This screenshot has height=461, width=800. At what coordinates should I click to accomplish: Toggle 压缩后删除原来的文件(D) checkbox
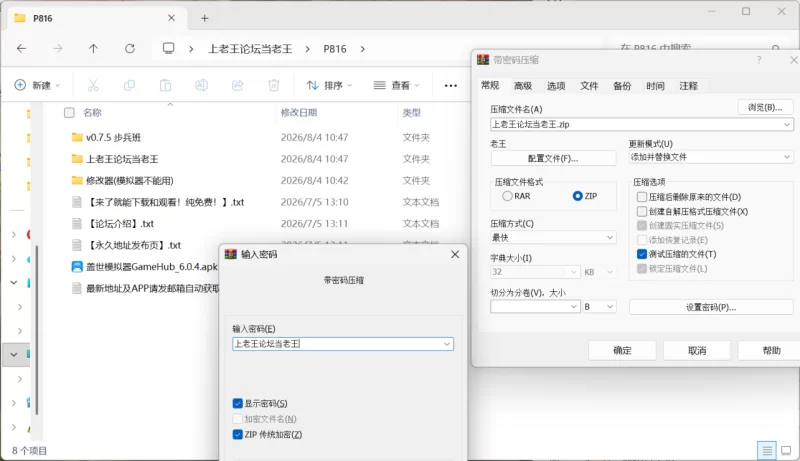pyautogui.click(x=642, y=197)
